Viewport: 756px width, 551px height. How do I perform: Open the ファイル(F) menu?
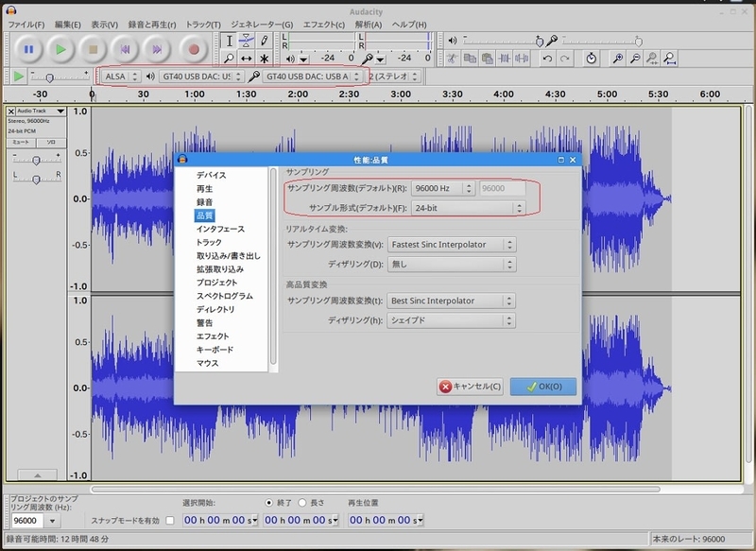tap(26, 25)
